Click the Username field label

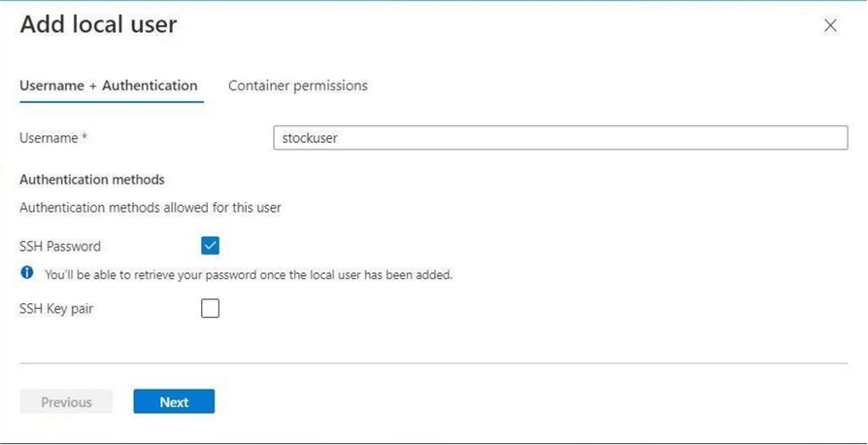tap(49, 138)
